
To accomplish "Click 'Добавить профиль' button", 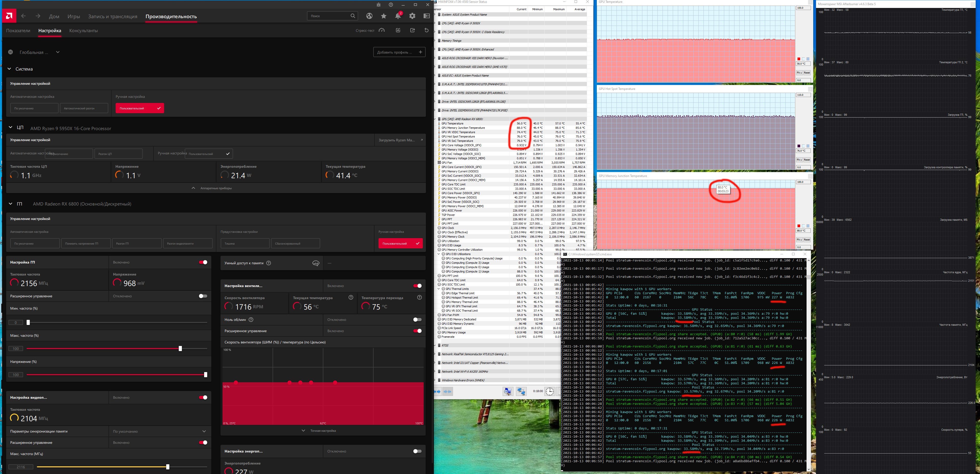I will (399, 52).
